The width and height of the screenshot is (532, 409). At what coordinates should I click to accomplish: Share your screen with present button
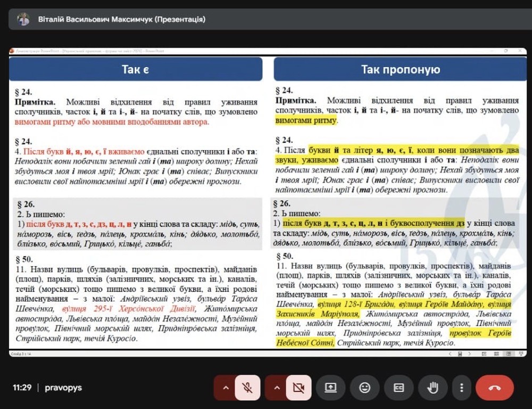point(330,388)
